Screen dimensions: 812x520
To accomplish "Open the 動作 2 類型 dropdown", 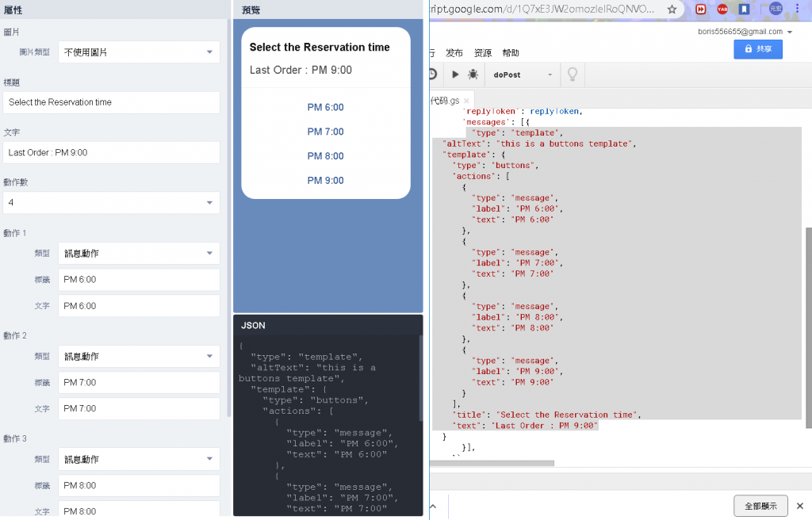I will coord(139,357).
